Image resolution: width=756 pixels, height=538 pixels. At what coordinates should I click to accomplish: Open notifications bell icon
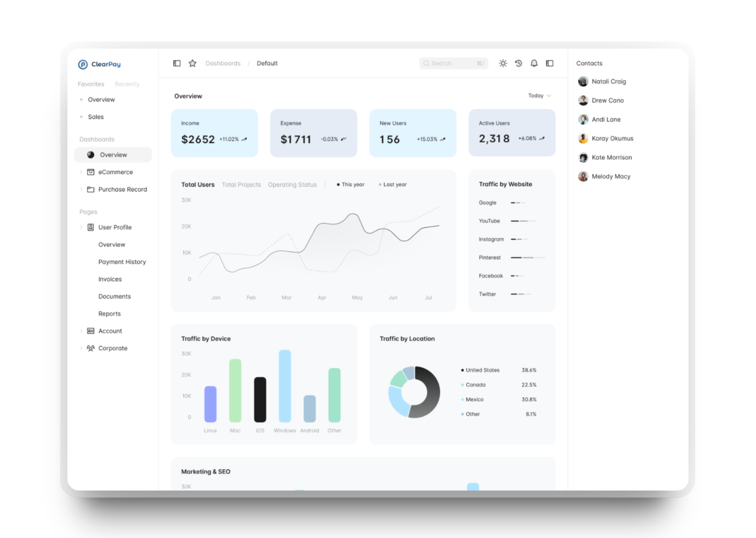534,63
